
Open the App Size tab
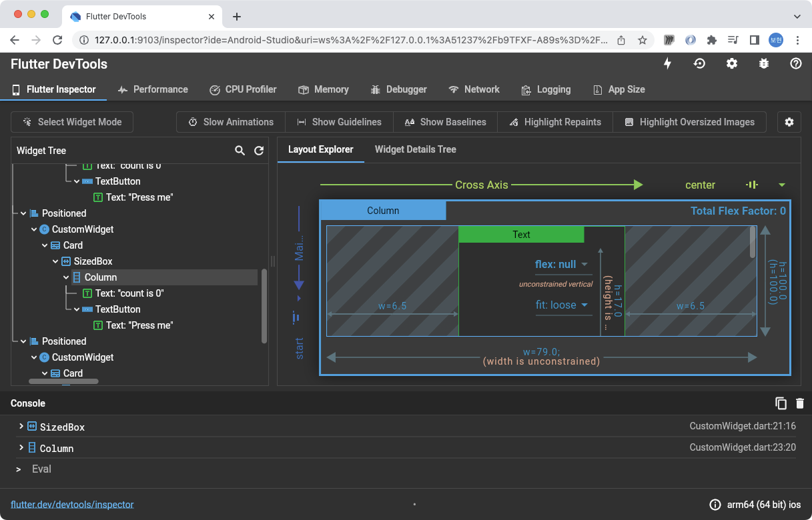pyautogui.click(x=619, y=89)
